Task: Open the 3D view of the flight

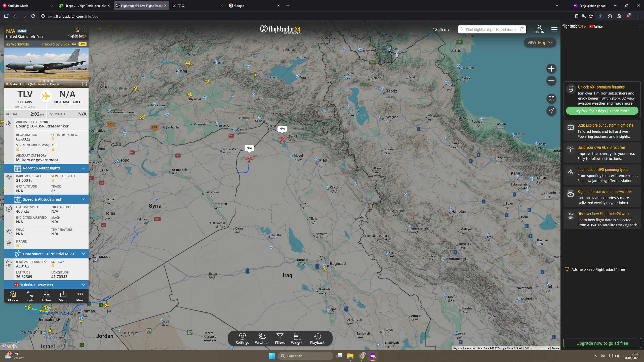Action: point(13,296)
